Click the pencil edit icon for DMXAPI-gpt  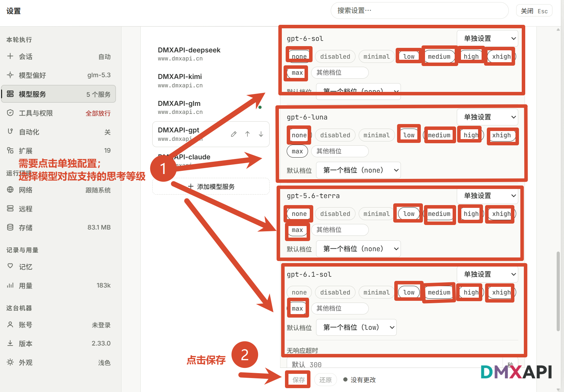(234, 134)
